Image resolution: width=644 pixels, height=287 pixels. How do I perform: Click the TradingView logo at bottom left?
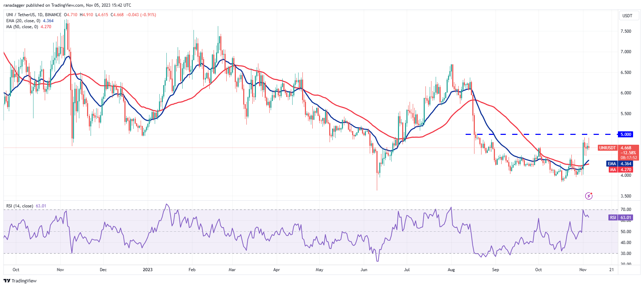[7, 281]
